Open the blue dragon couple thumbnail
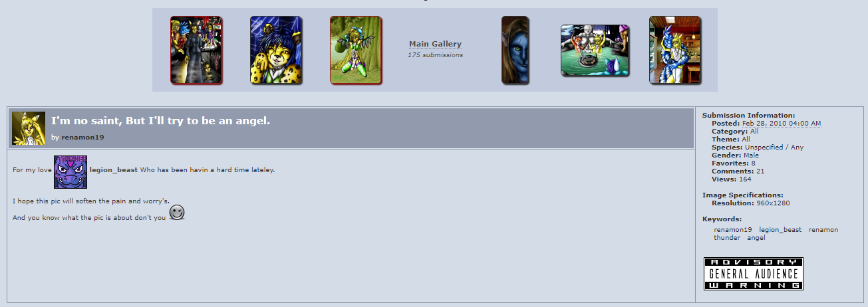 (675, 51)
